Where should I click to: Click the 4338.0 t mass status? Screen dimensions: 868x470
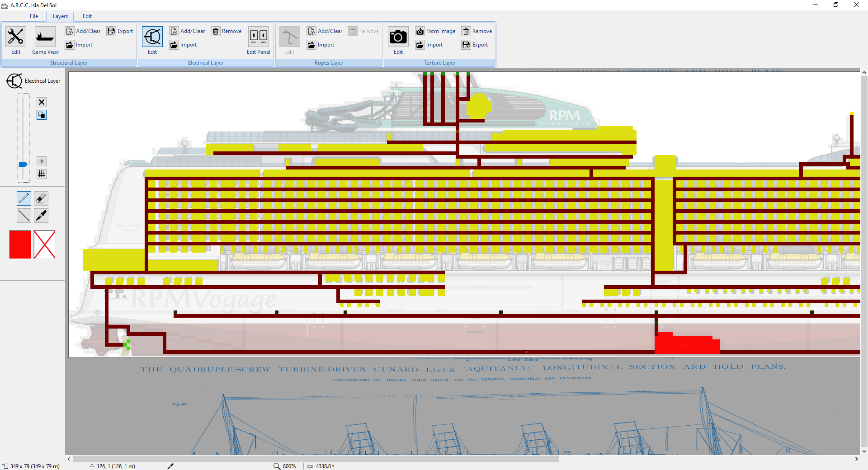point(321,466)
